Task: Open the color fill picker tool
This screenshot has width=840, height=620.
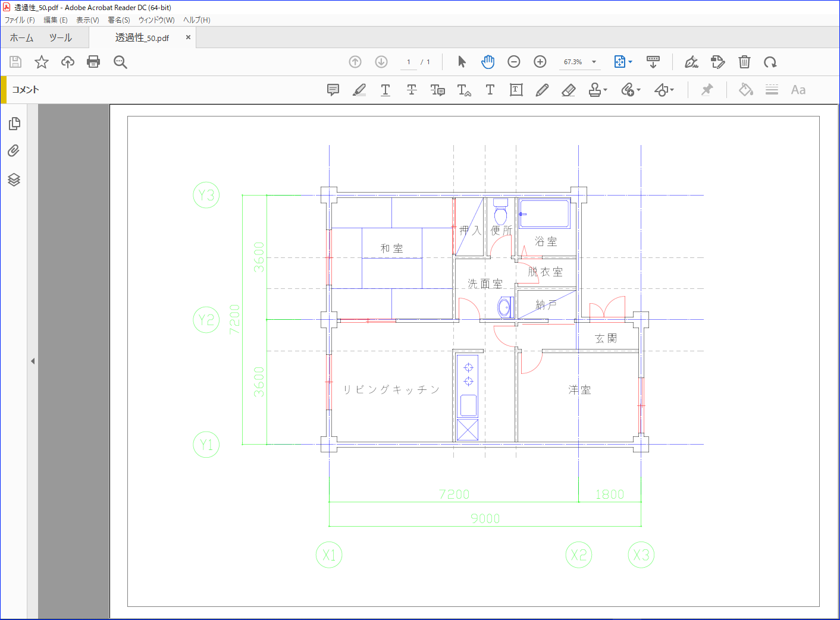Action: coord(745,90)
